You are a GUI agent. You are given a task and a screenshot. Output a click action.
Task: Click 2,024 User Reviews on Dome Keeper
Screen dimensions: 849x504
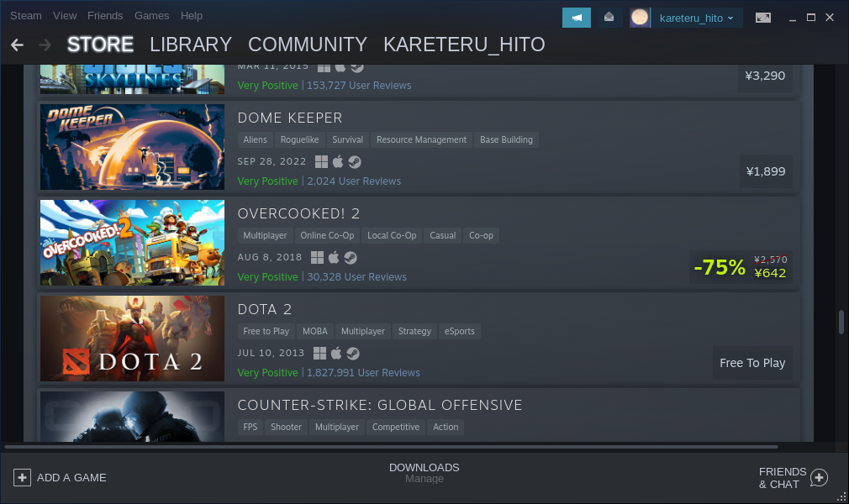(354, 181)
